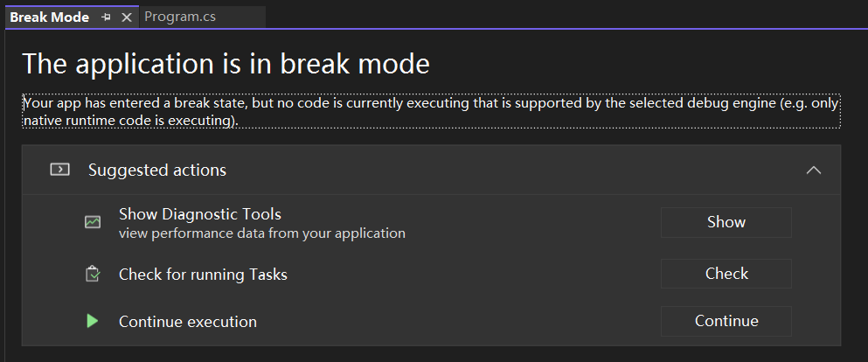
Task: Click the Suggested actions header text
Action: [x=156, y=170]
